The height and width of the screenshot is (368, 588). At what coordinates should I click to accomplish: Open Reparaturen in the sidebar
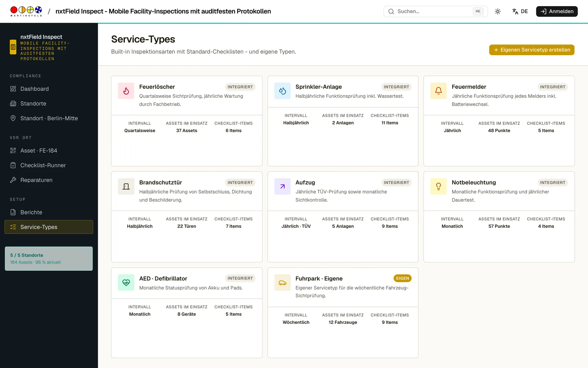49,180
